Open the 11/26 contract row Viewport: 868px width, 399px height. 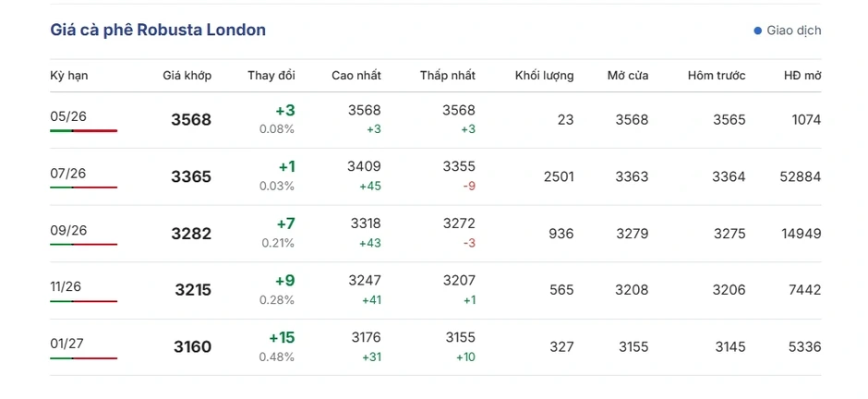[435, 291]
